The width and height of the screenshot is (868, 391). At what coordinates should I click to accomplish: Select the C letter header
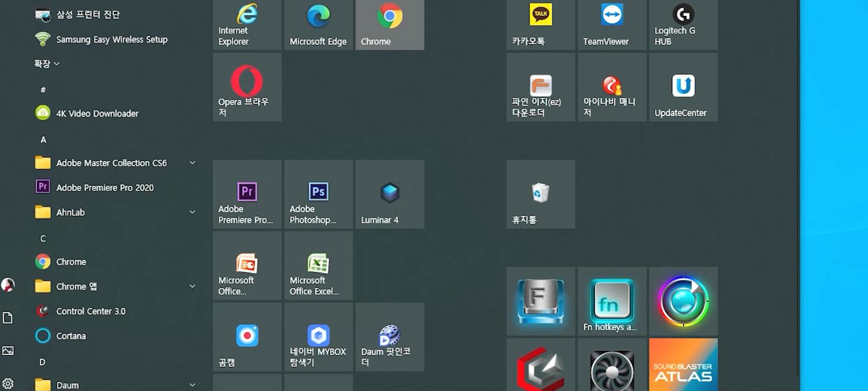pos(43,238)
